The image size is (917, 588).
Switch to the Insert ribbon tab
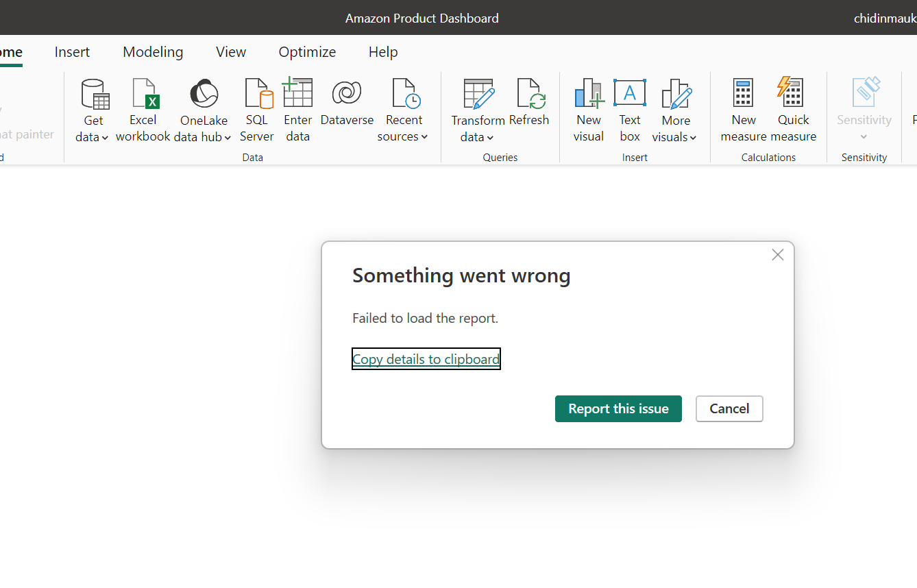coord(72,52)
